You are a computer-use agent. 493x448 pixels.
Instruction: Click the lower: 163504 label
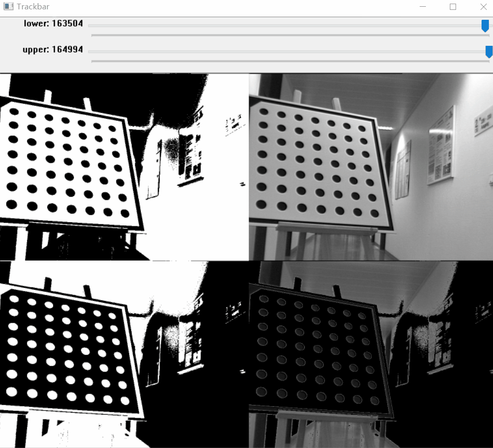(x=52, y=23)
